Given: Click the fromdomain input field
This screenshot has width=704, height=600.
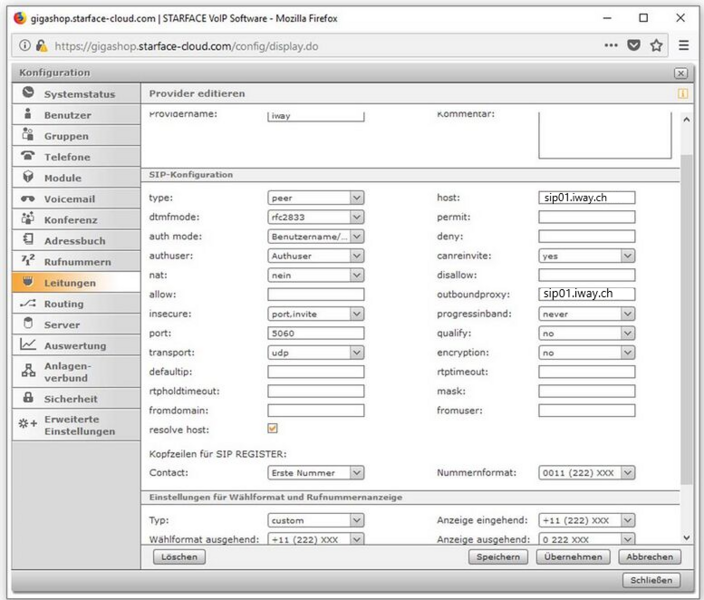Looking at the screenshot, I should [x=316, y=410].
